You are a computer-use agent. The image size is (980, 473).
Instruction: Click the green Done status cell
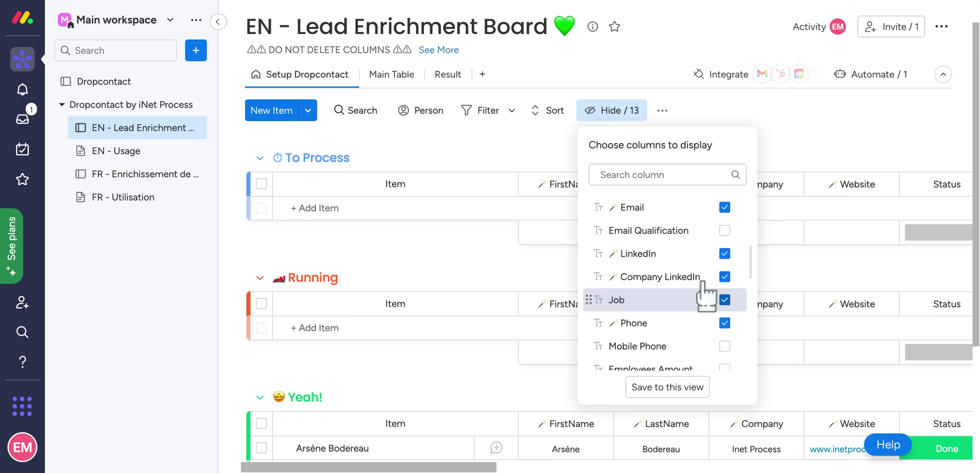tap(936, 449)
